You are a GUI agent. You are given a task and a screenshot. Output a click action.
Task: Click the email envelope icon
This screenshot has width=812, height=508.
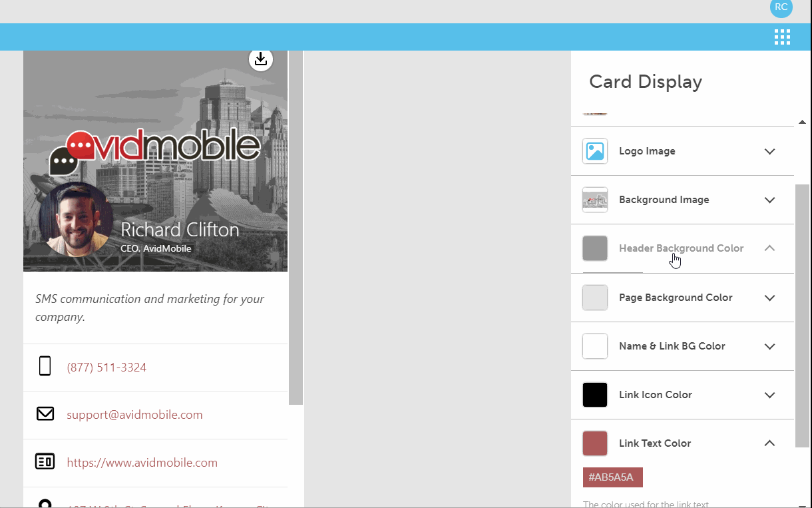click(x=45, y=414)
